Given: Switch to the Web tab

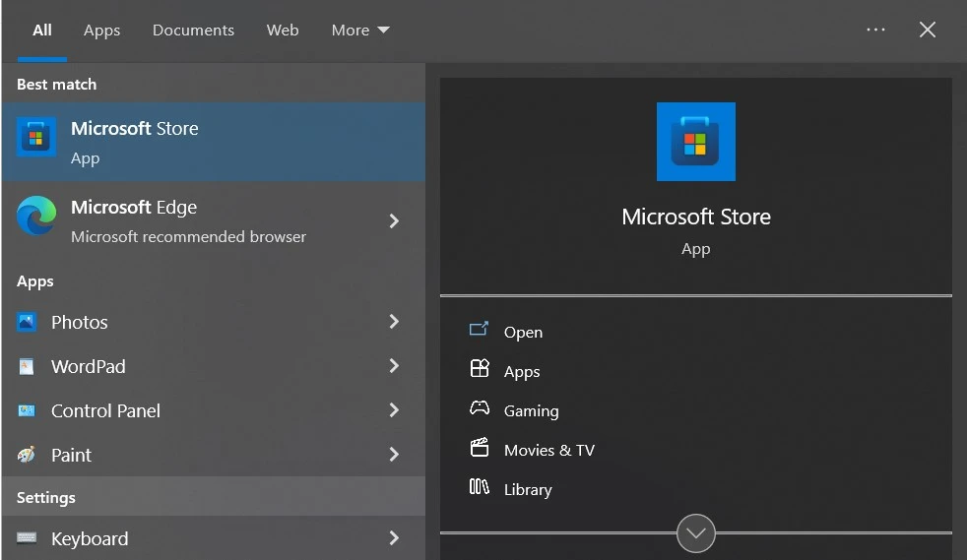Looking at the screenshot, I should pyautogui.click(x=283, y=31).
